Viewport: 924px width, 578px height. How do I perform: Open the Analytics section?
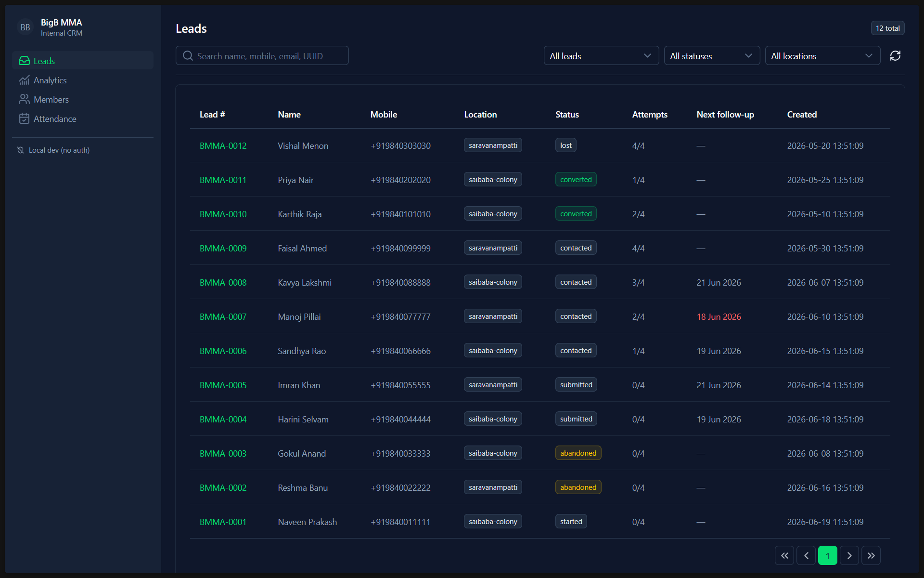tap(83, 80)
